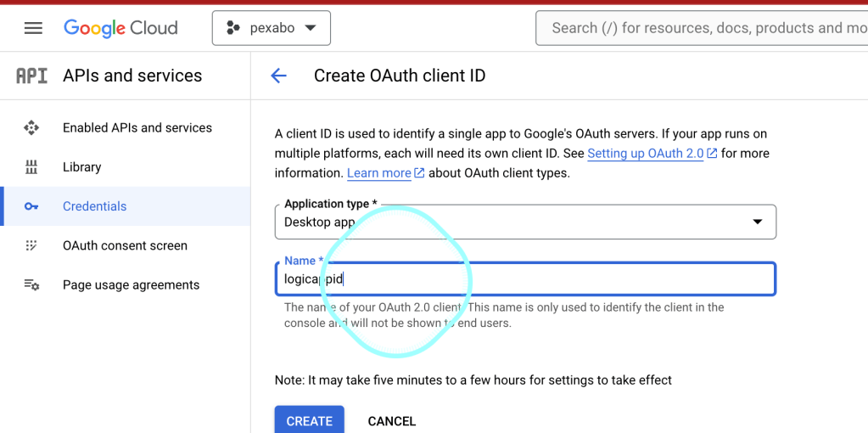This screenshot has height=433, width=868.
Task: Click the Enabled APIs and services icon
Action: 31,128
